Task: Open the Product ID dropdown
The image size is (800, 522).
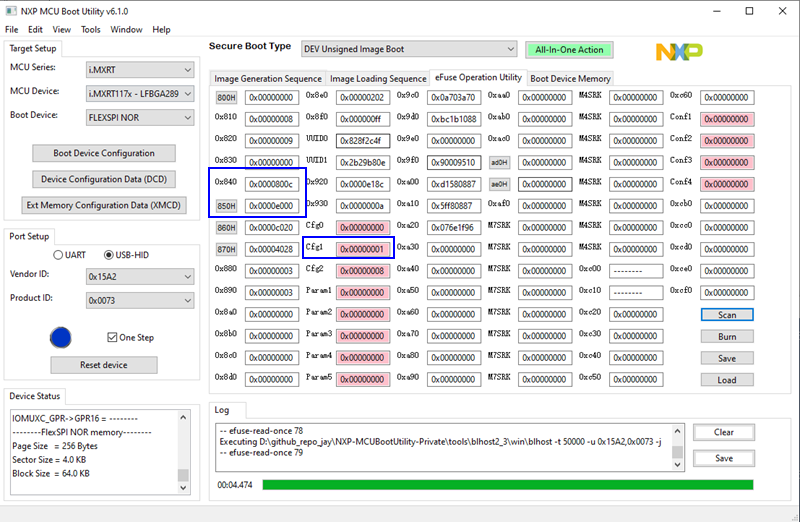Action: [140, 301]
